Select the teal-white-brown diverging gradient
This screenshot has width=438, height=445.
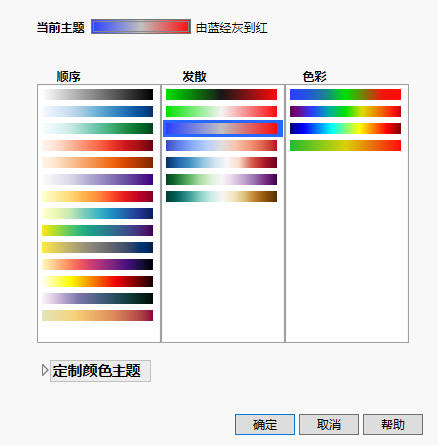coord(221,196)
